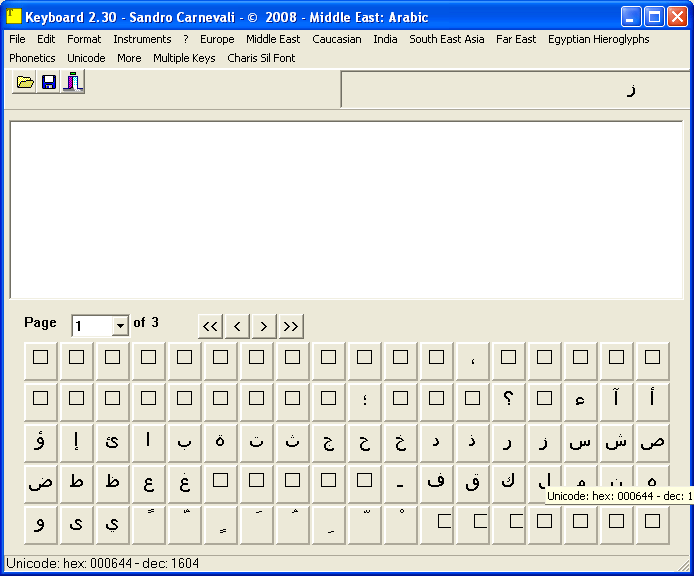Insert the sad ص key
The height and width of the screenshot is (576, 694).
652,443
